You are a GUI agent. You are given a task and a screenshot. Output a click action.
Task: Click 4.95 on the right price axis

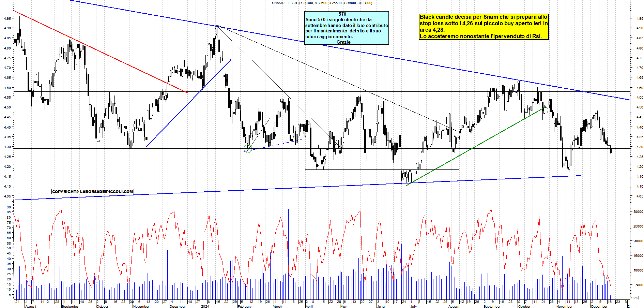coord(639,18)
